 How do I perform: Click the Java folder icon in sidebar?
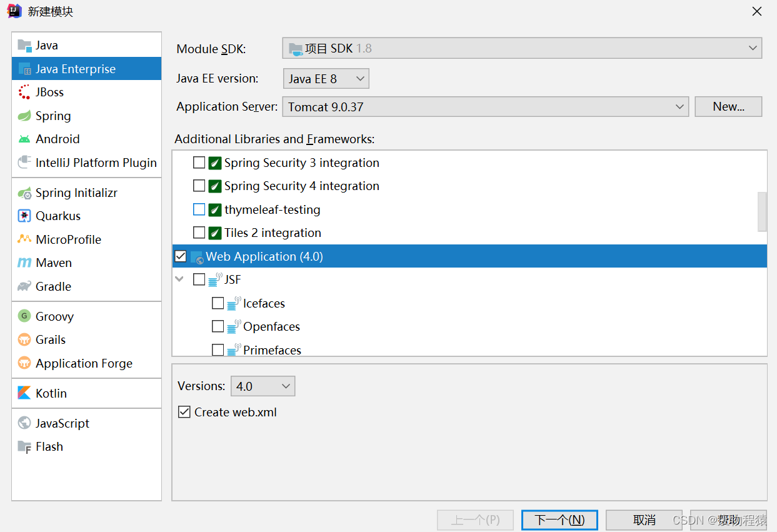tap(24, 45)
